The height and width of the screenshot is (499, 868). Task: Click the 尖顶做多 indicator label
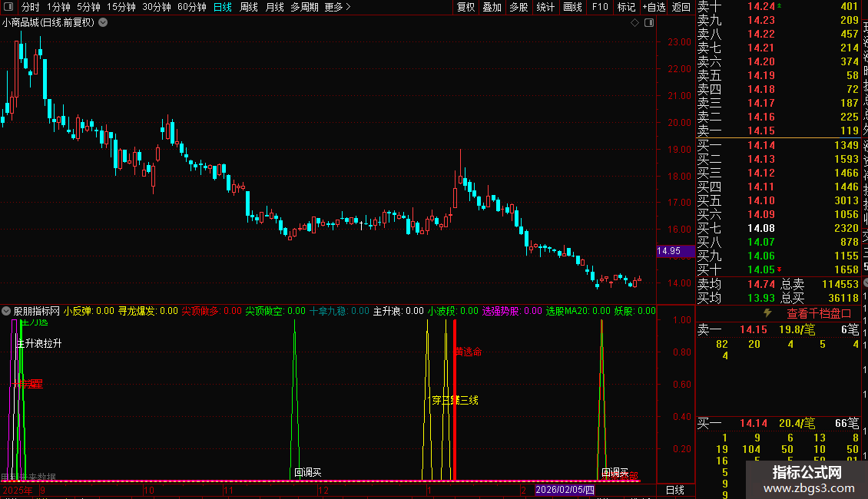coord(211,311)
